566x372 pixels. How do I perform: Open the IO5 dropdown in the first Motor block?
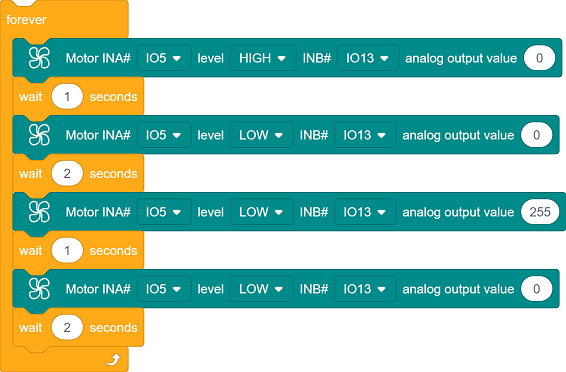click(x=164, y=58)
